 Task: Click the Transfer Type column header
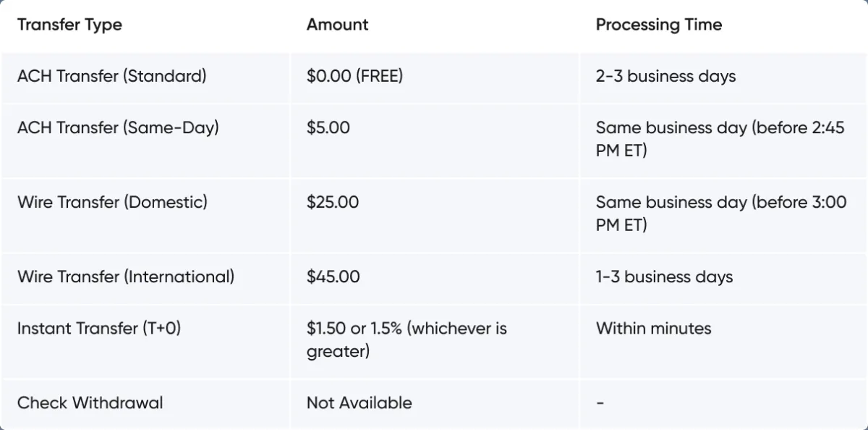pyautogui.click(x=69, y=25)
